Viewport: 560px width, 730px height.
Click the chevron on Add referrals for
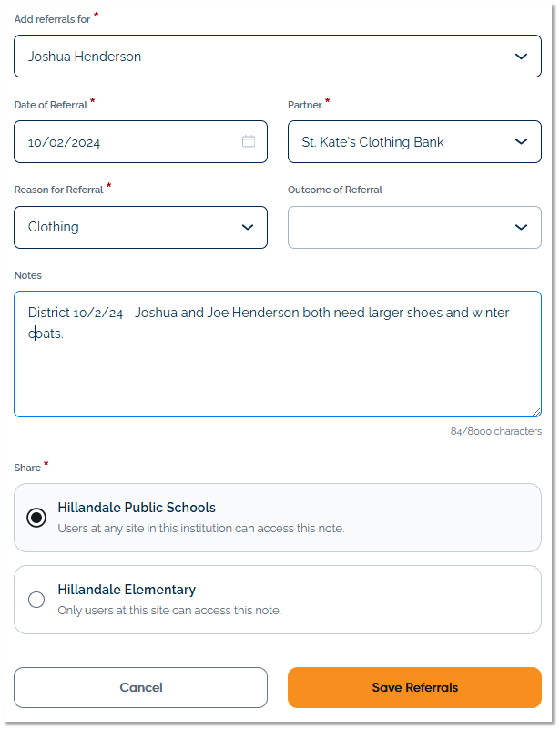pyautogui.click(x=521, y=55)
